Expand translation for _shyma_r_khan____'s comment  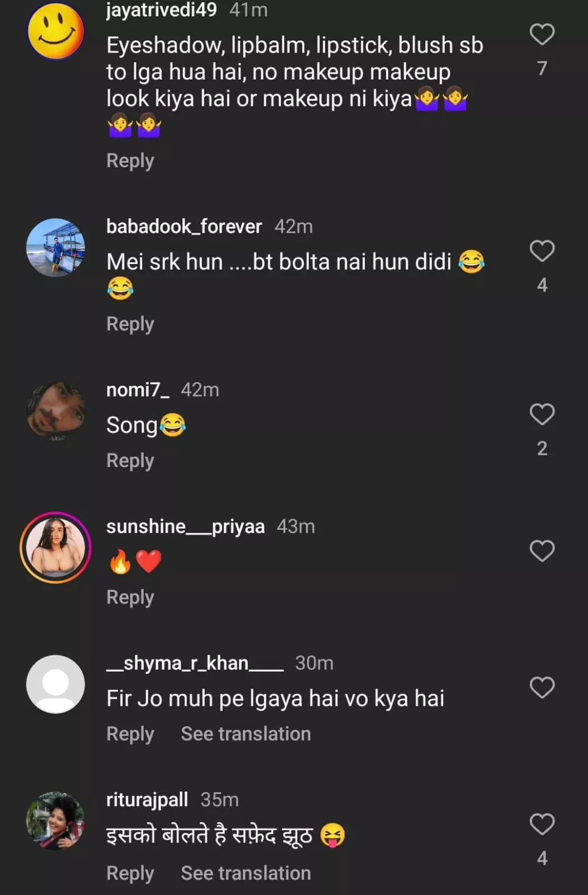(246, 734)
